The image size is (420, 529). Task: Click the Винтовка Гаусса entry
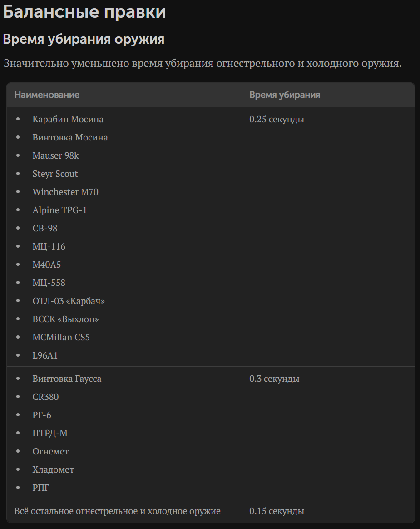click(x=67, y=379)
